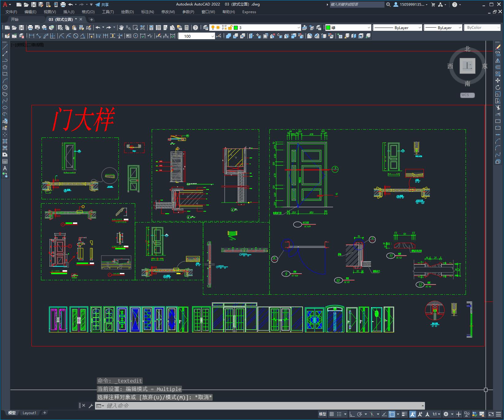Image resolution: width=504 pixels, height=420 pixels.
Task: Open the QuickCalc calculator
Action: click(x=187, y=28)
